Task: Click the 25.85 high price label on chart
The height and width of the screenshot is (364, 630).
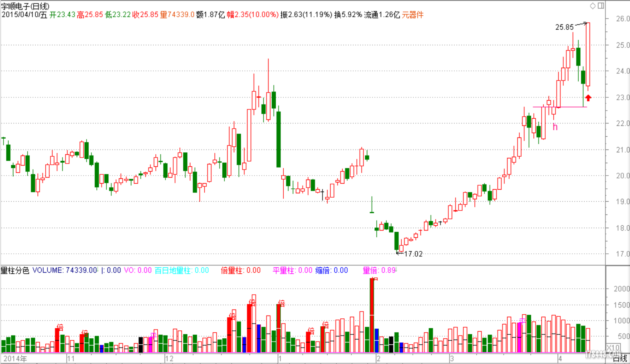Action: [564, 27]
